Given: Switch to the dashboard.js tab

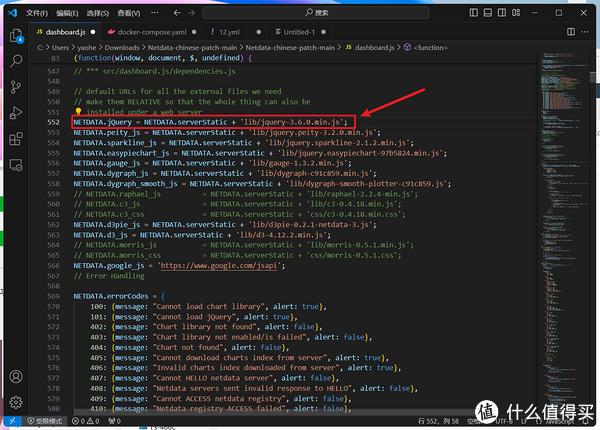Looking at the screenshot, I should click(x=65, y=32).
